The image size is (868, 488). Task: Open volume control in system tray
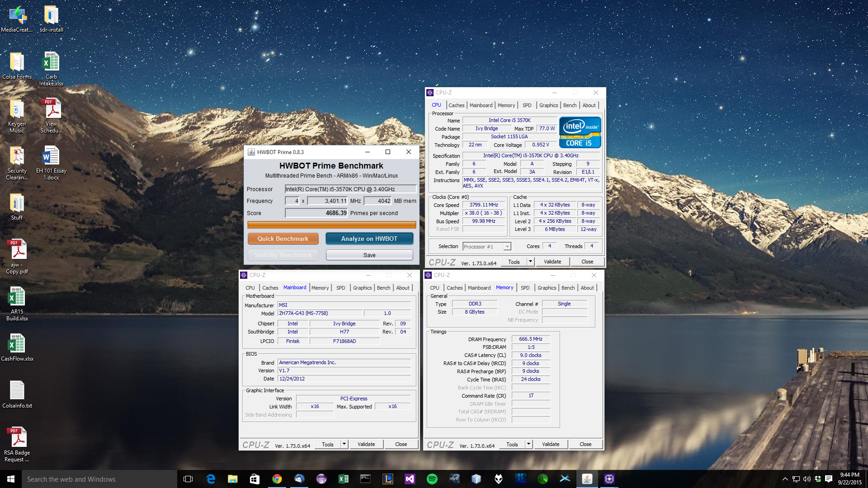(807, 479)
